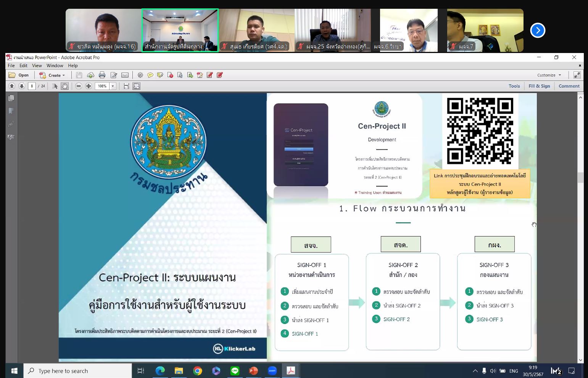
Task: Select the Highlight text tool
Action: point(160,75)
